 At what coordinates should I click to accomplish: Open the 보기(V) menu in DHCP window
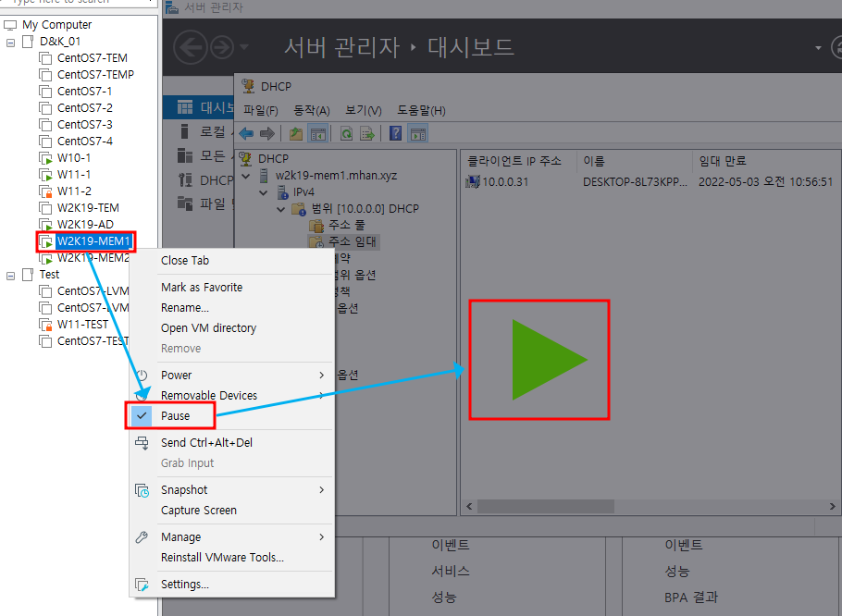click(363, 111)
